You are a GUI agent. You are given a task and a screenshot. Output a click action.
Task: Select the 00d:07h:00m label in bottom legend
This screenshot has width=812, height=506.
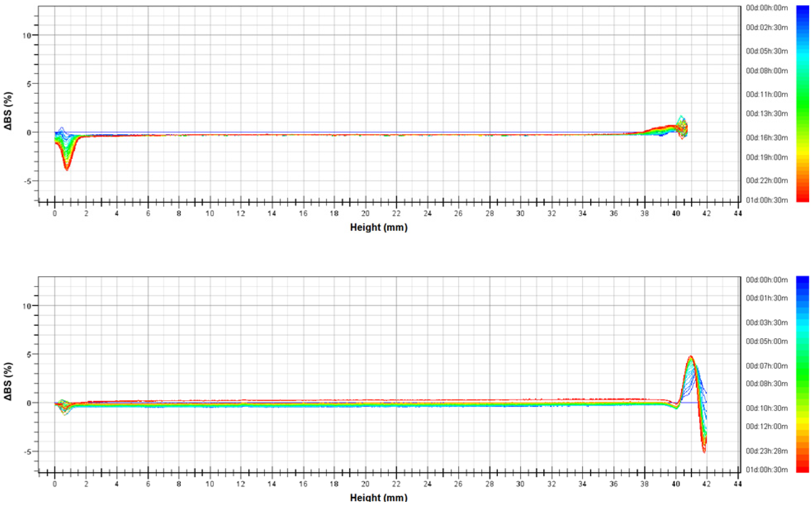(767, 366)
